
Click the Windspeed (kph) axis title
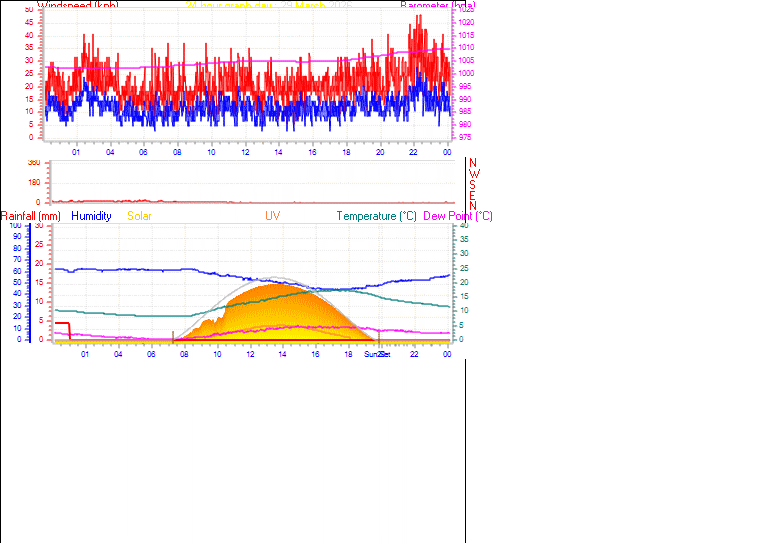[x=78, y=5]
